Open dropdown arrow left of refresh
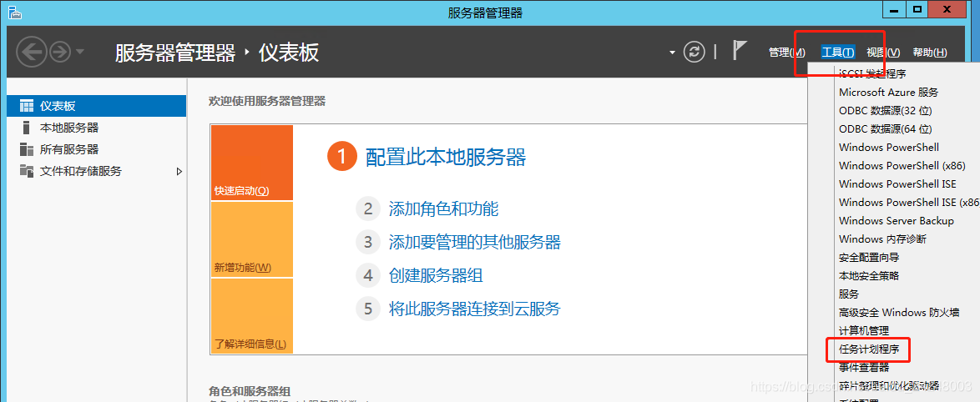Screen dimensions: 980x402 (673, 53)
